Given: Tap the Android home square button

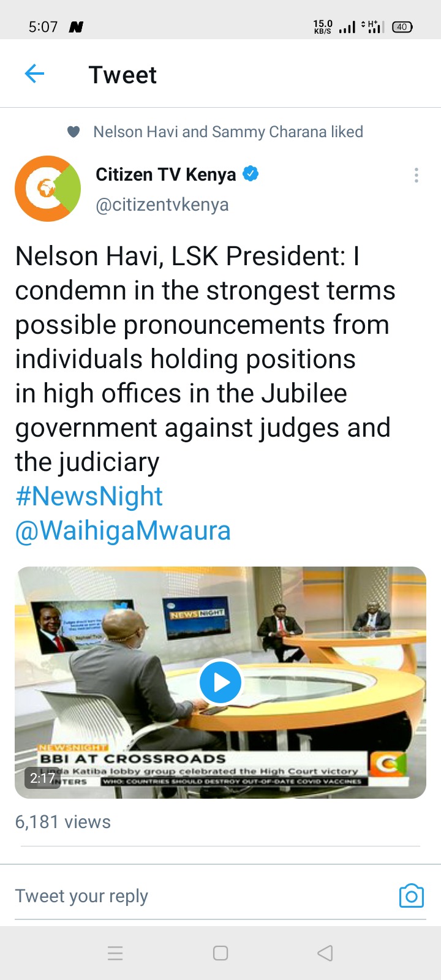Looking at the screenshot, I should 221,953.
